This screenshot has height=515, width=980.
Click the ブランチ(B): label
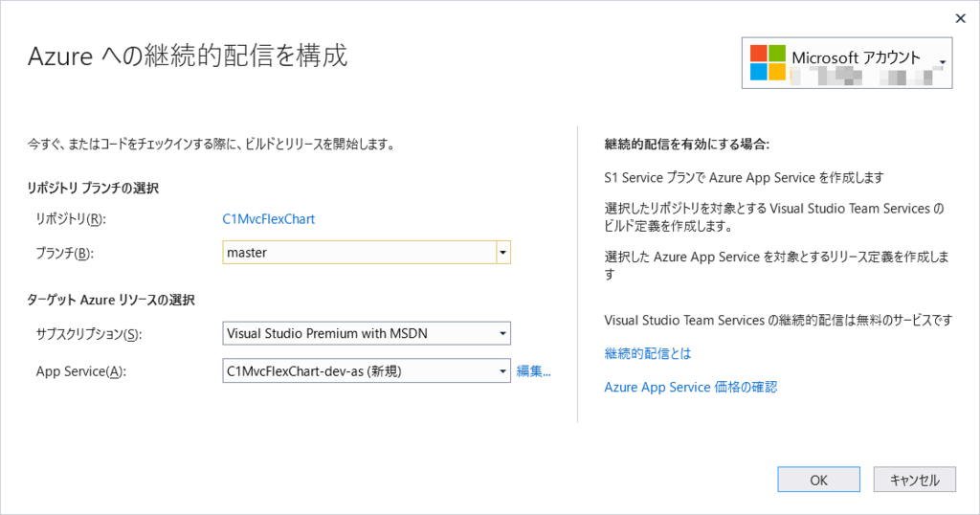64,253
